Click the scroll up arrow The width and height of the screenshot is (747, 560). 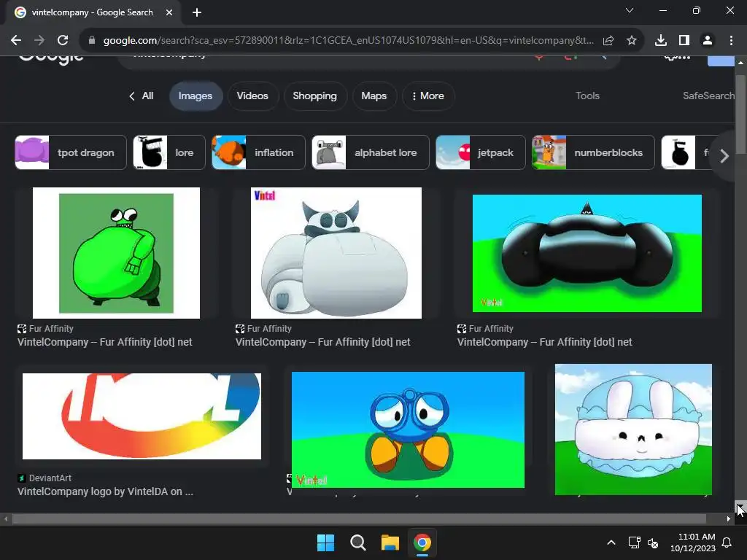pos(740,63)
